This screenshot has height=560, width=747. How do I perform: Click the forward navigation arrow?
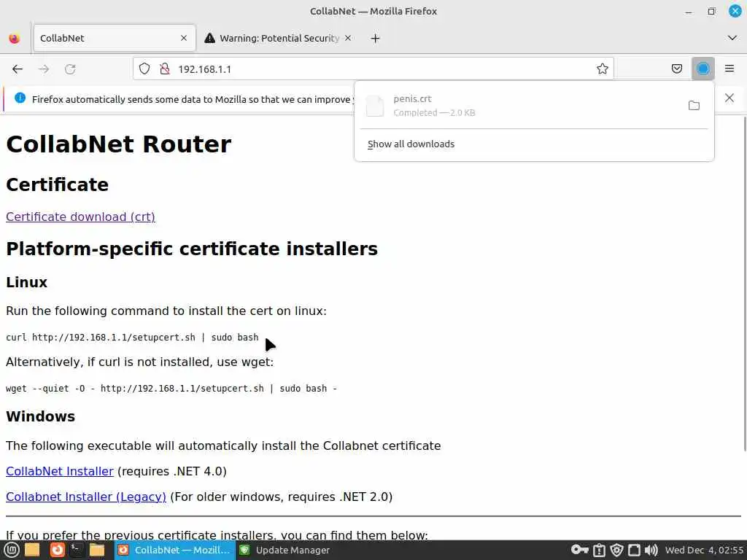[44, 69]
